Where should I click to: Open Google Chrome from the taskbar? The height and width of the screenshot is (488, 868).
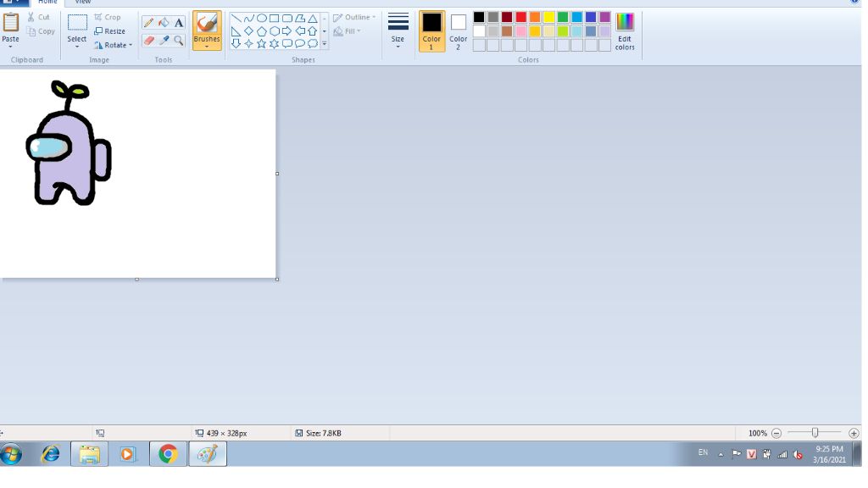pos(168,454)
